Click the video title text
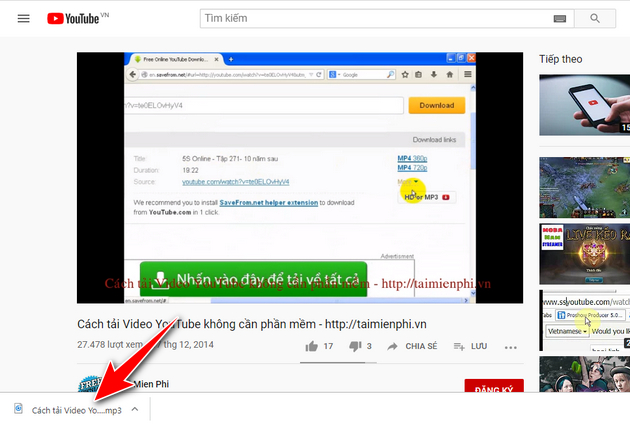 coord(252,324)
